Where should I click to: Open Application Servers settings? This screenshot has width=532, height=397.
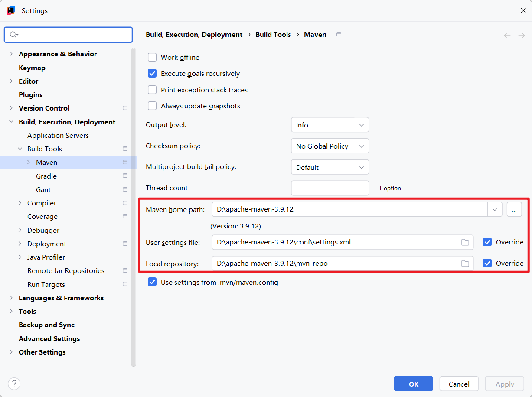tap(58, 135)
